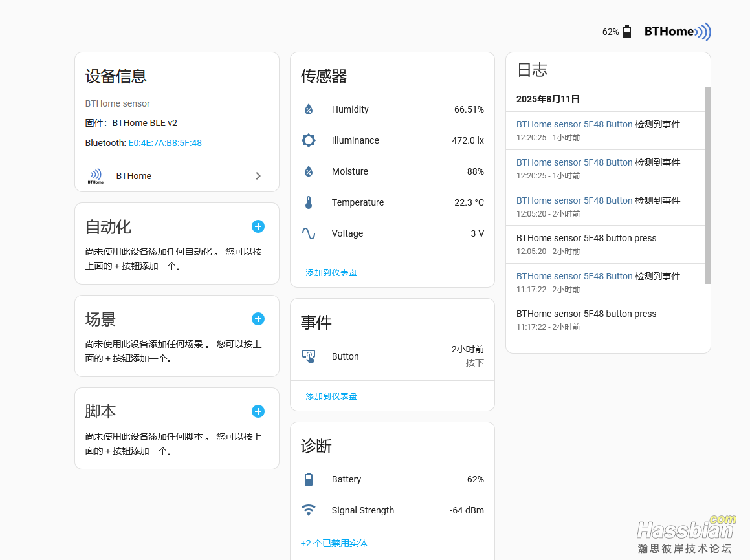The height and width of the screenshot is (560, 750).
Task: Add a new script with plus button
Action: pos(258,411)
